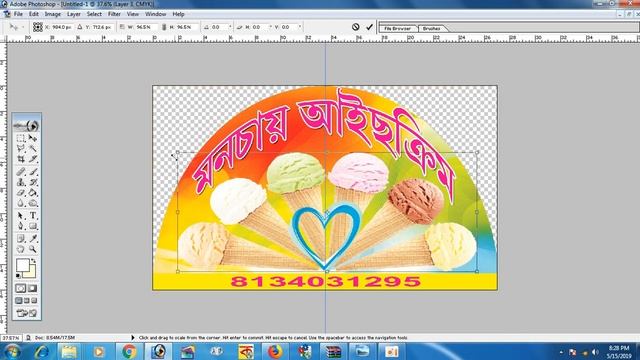
Task: Open the Filter menu
Action: [114, 14]
